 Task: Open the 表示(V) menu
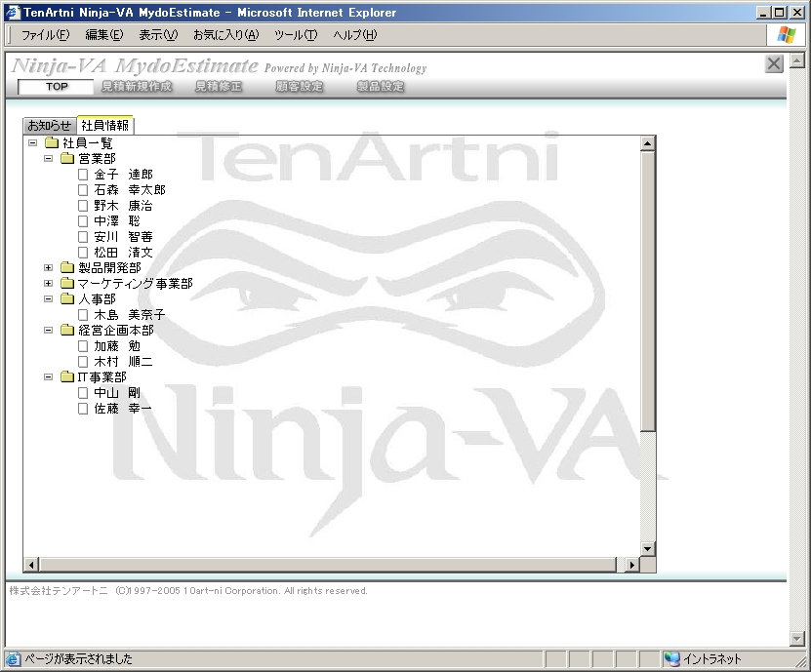[158, 35]
